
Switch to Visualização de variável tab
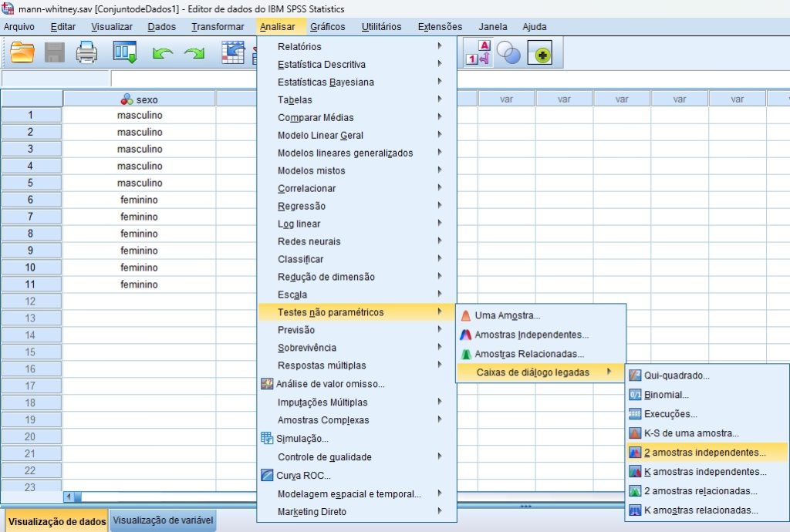[x=163, y=520]
